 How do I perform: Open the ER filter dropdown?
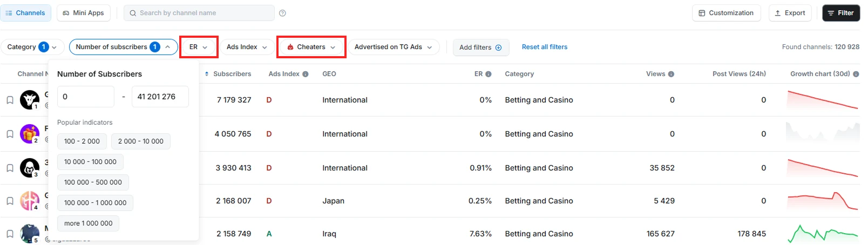199,47
